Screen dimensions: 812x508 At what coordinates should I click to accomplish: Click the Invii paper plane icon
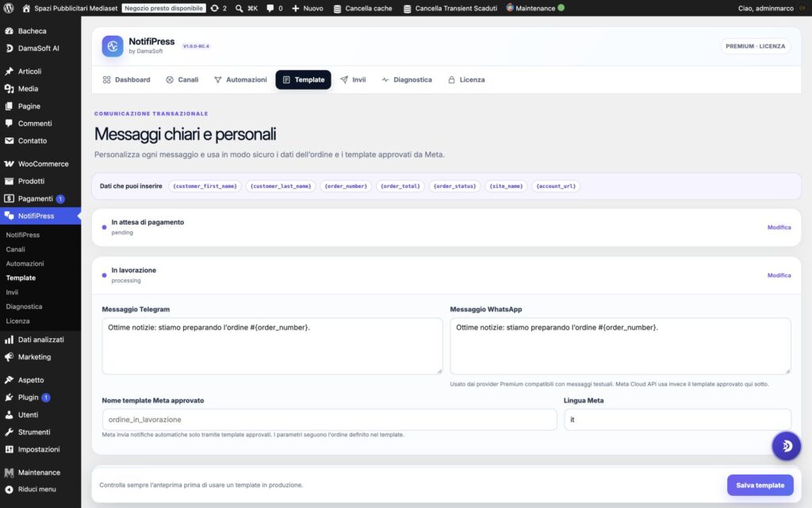tap(344, 80)
